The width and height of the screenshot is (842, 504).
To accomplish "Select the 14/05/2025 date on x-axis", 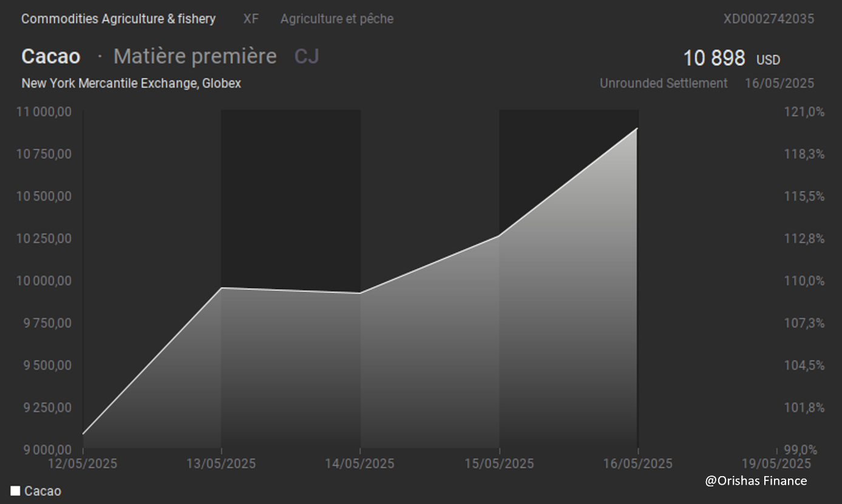I will click(360, 463).
